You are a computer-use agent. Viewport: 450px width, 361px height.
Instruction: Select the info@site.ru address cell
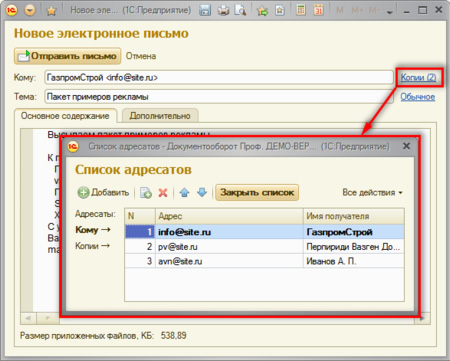(x=229, y=232)
